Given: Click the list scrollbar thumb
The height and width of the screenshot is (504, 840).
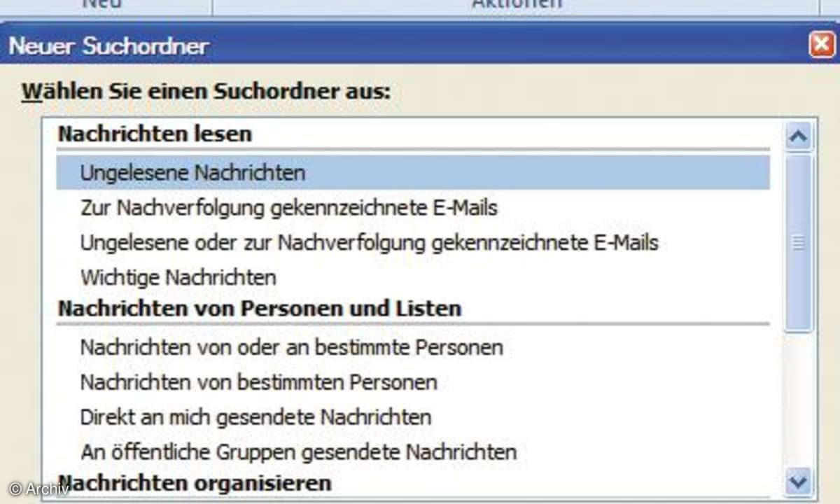Looking at the screenshot, I should 799,242.
